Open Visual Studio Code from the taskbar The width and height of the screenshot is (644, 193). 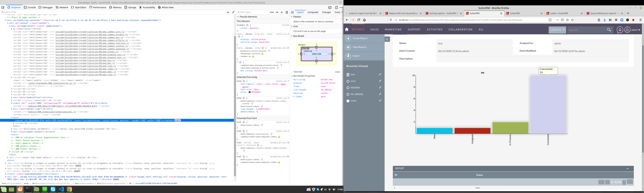(61, 189)
